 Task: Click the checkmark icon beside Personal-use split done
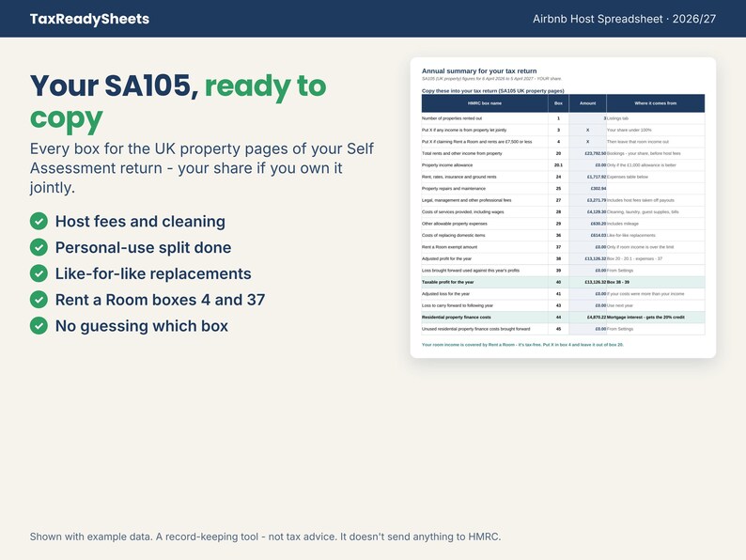39,247
